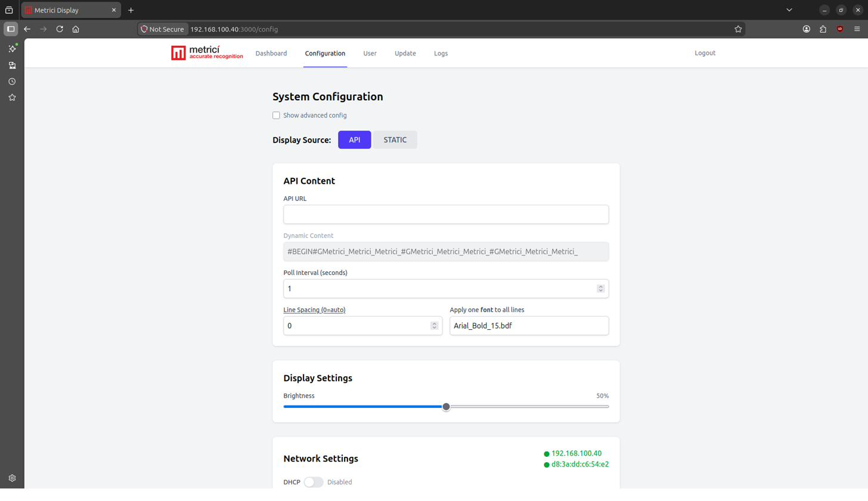Screen dimensions: 868x501
Task: Adjust the Line Spacing stepper arrows
Action: 434,326
